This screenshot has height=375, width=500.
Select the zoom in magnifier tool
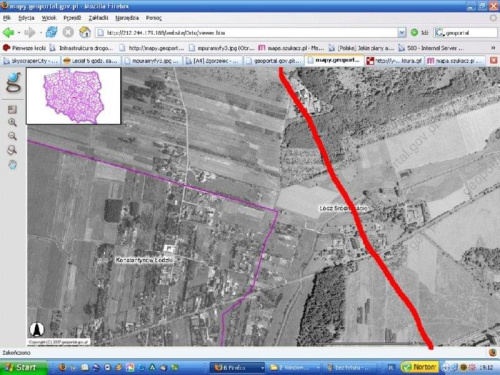(x=12, y=122)
